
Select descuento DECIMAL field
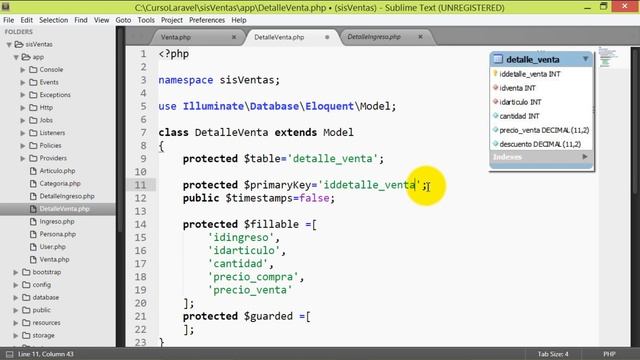click(x=541, y=144)
